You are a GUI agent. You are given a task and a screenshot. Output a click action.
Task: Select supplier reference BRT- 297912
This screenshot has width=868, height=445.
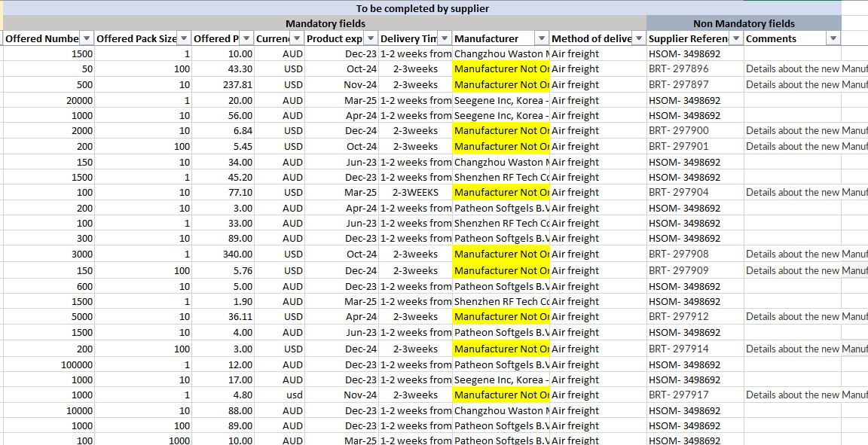[695, 316]
